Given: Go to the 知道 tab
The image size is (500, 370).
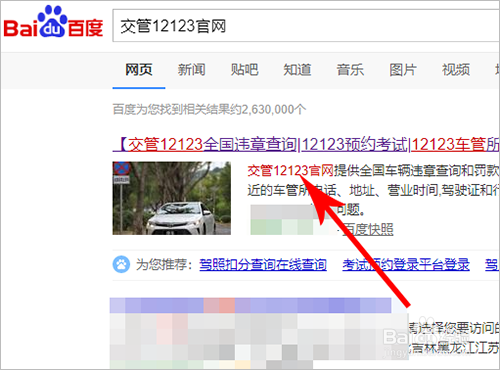Looking at the screenshot, I should coord(297,70).
